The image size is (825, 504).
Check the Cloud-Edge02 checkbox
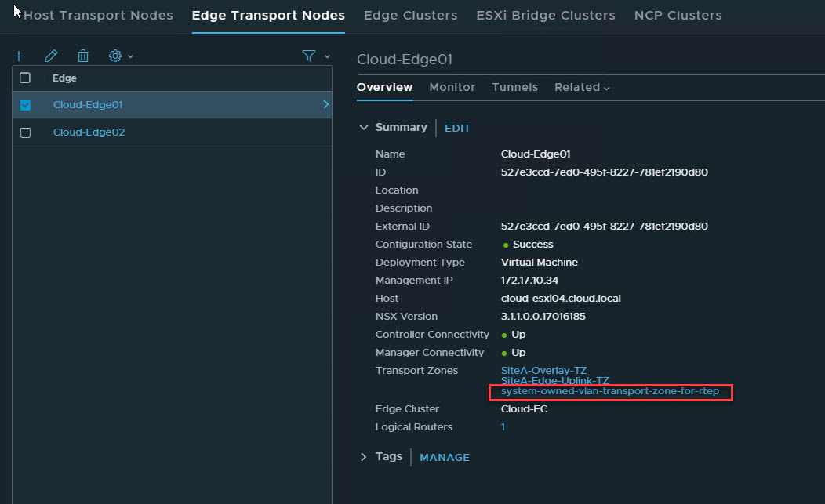[x=25, y=132]
